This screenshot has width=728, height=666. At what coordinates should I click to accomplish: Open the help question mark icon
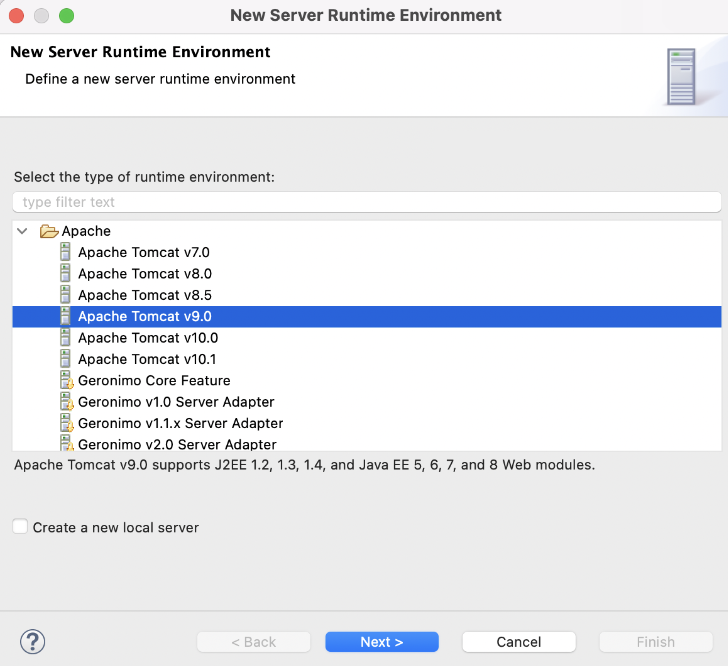click(32, 642)
